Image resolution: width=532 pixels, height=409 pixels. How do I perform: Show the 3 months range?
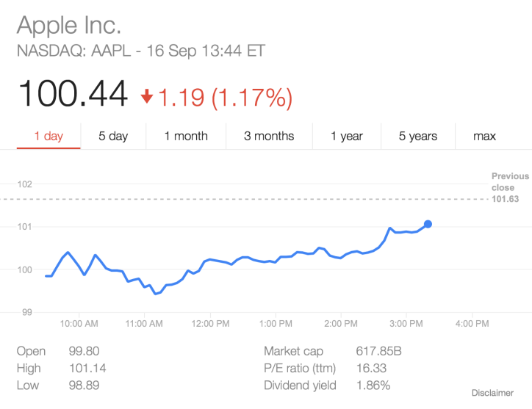pyautogui.click(x=269, y=136)
